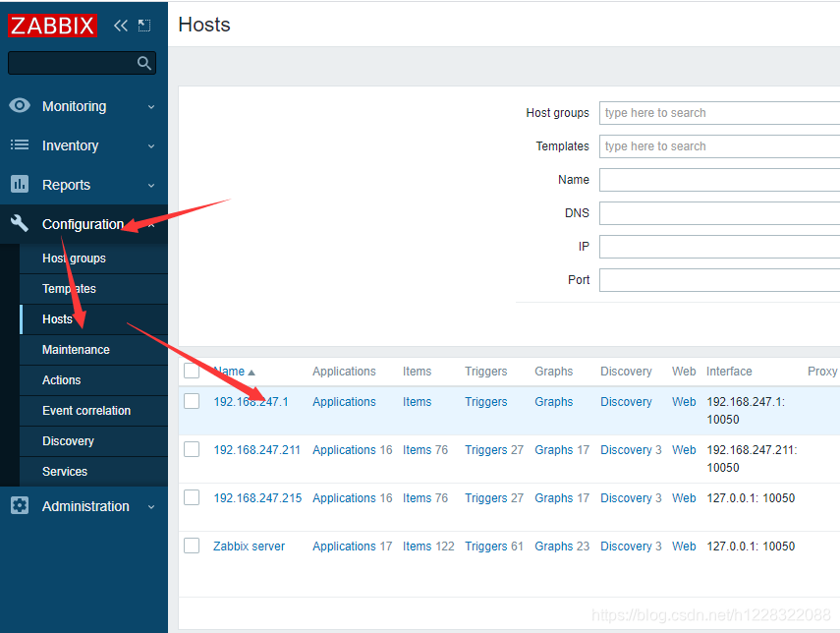Image resolution: width=840 pixels, height=633 pixels.
Task: Expand the Inventory menu chevron
Action: (x=151, y=145)
